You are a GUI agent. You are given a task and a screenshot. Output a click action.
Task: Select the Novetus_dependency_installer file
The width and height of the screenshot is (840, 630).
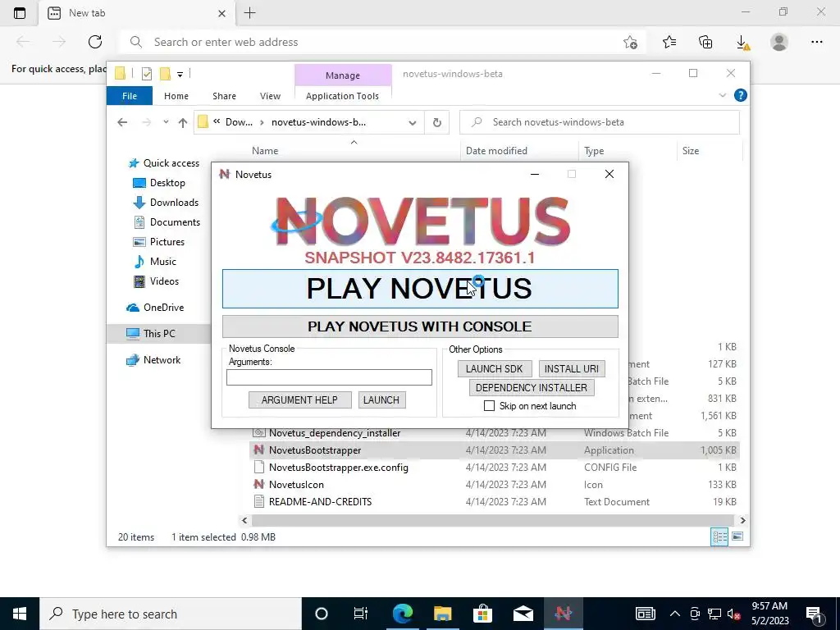tap(495, 433)
